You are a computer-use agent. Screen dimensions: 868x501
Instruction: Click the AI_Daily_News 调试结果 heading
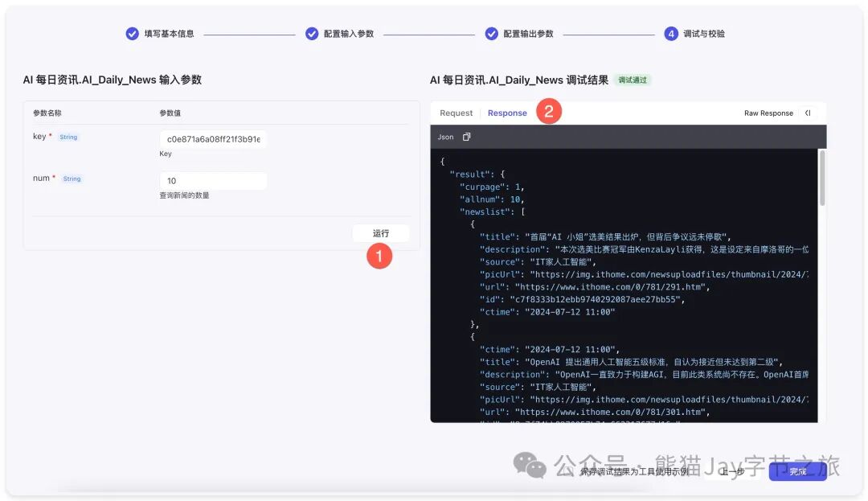pos(519,80)
